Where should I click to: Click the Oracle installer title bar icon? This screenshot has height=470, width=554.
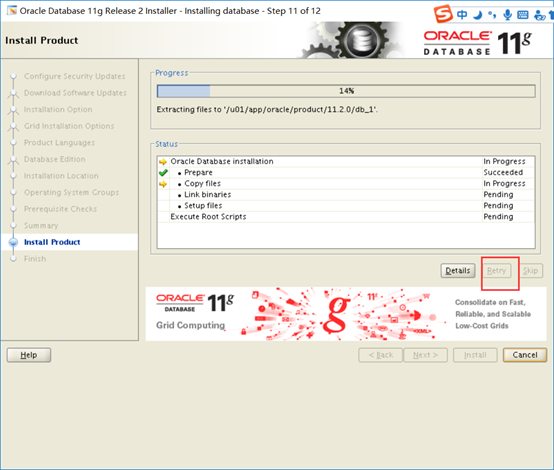coord(12,11)
